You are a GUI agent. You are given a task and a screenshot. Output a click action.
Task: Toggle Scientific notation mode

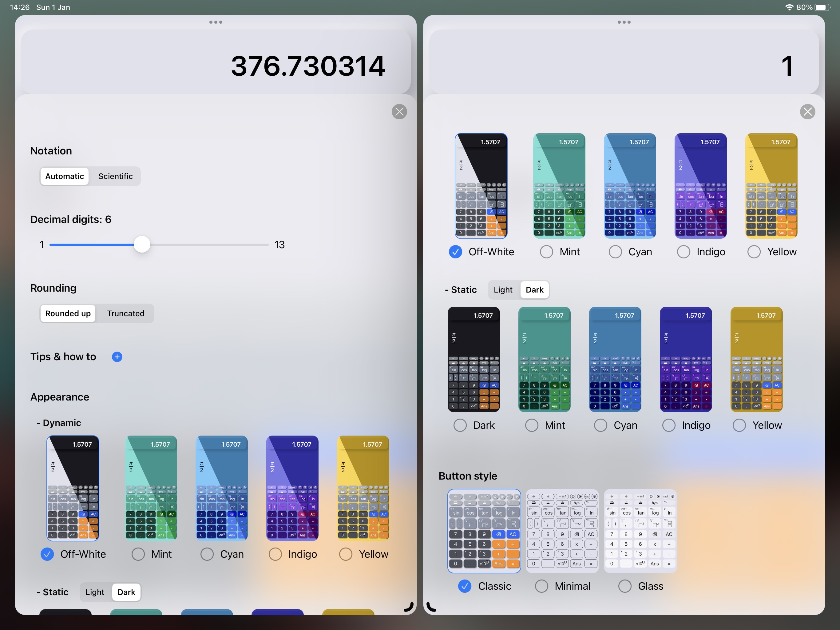[x=115, y=175]
